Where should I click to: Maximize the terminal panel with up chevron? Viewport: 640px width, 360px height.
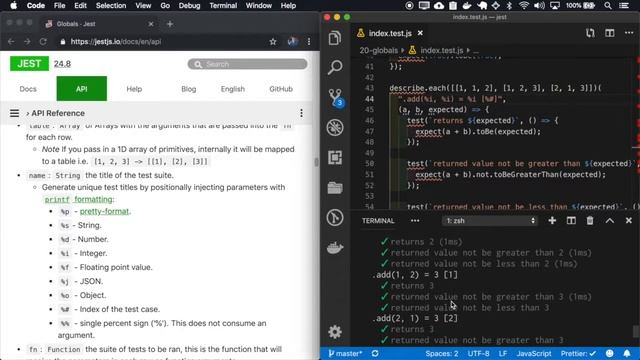click(x=609, y=220)
